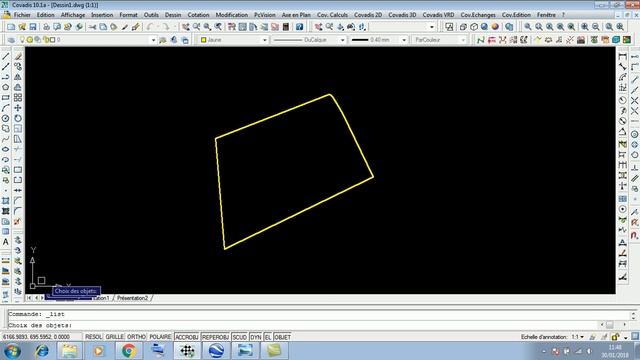The width and height of the screenshot is (640, 360).
Task: Select the Move modify tool
Action: click(18, 108)
